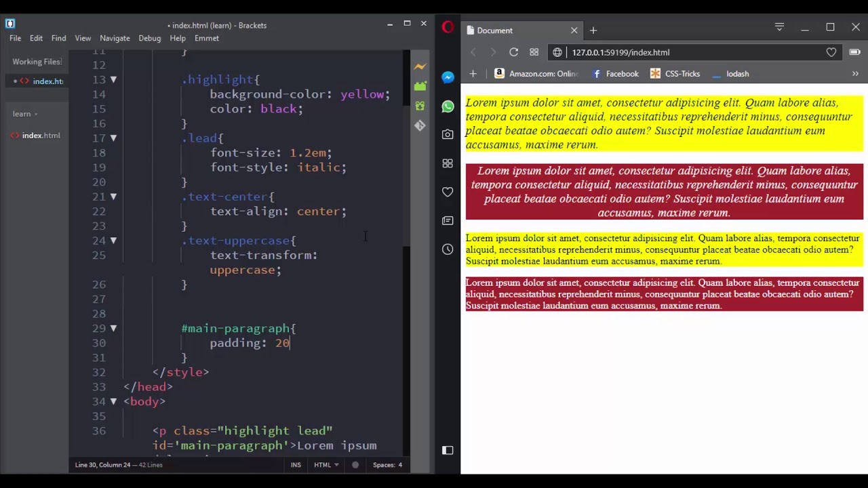
Task: Open Facebook Messenger in Opera sidebar
Action: click(447, 77)
